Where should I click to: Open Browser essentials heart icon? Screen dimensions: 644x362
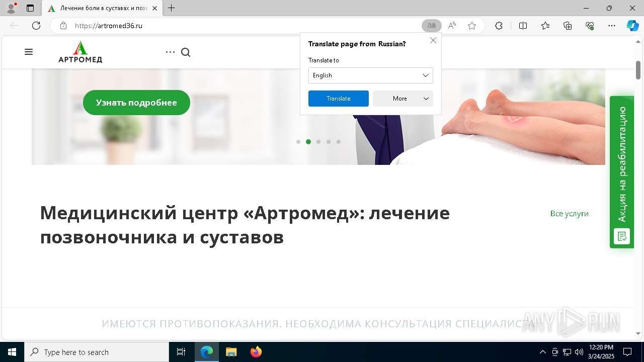(x=590, y=26)
